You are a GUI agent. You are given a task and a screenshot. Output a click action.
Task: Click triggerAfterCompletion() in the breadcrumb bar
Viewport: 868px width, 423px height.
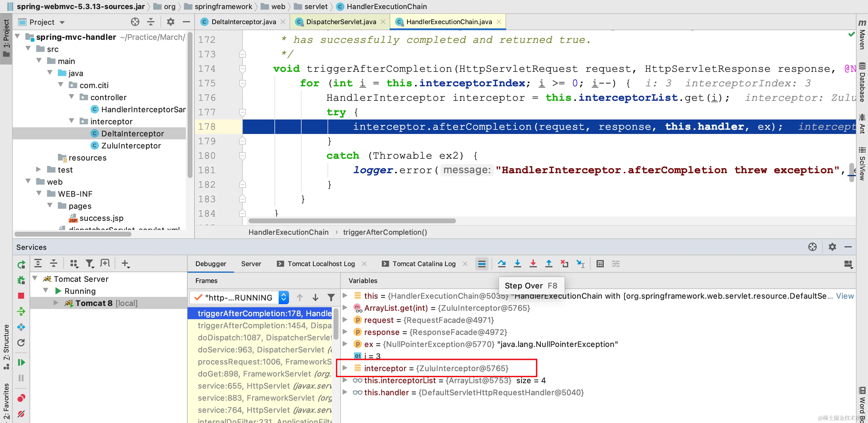click(x=385, y=232)
